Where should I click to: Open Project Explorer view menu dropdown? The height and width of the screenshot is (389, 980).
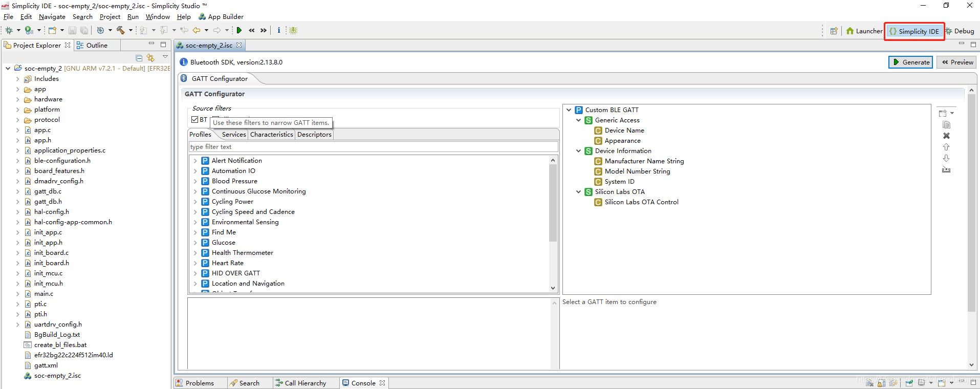[165, 57]
